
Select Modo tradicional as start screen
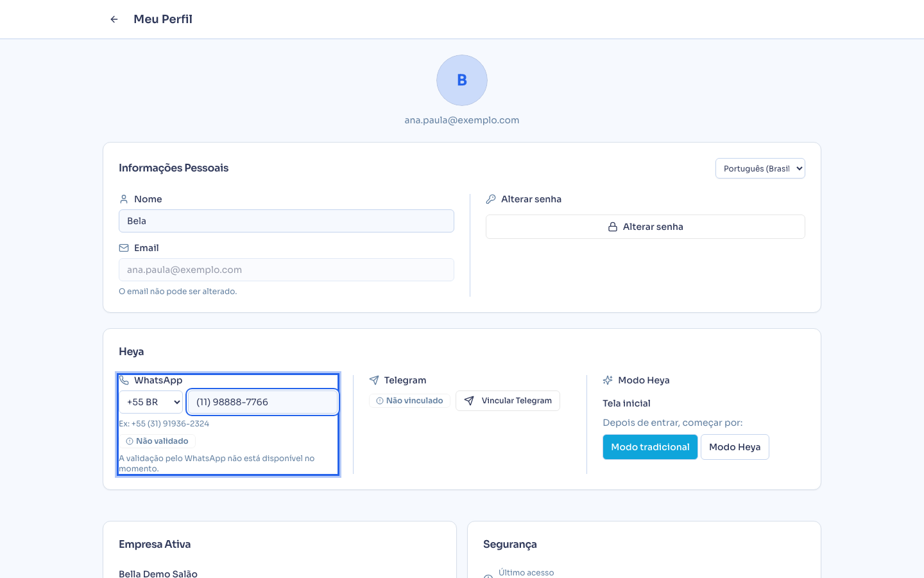[650, 447]
